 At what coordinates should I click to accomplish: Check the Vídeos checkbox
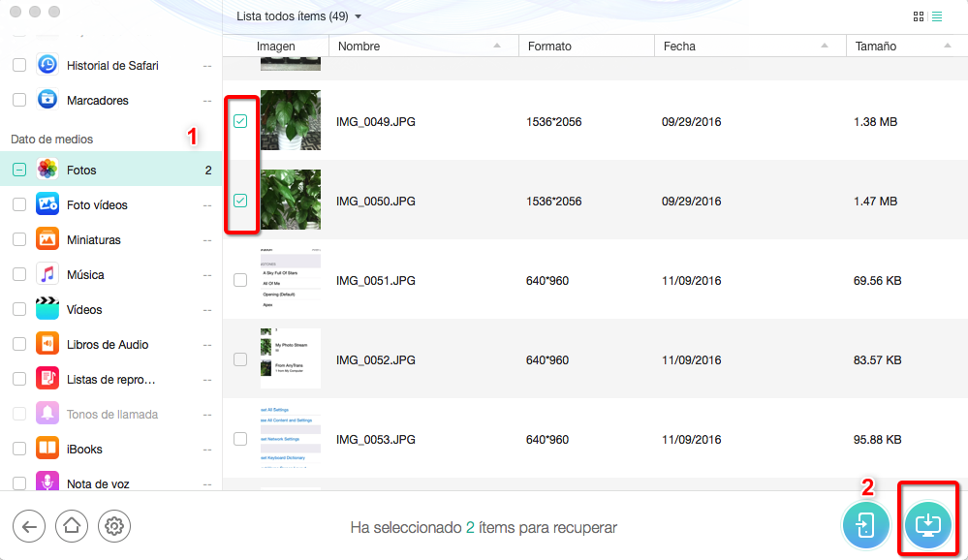[x=19, y=309]
